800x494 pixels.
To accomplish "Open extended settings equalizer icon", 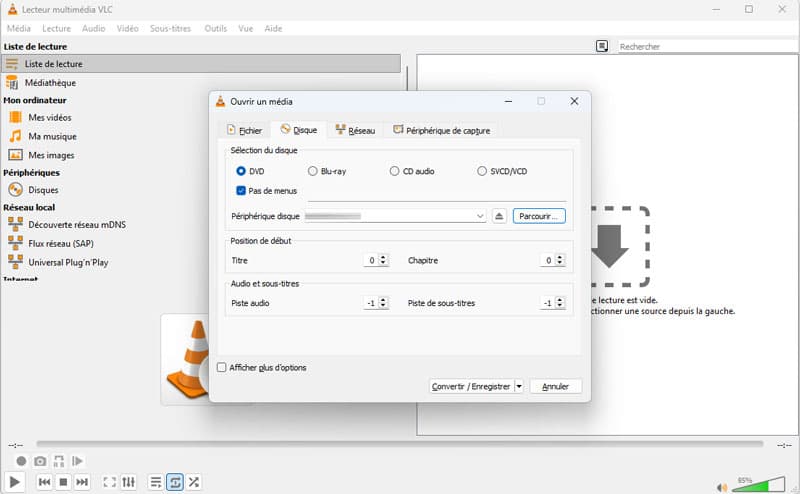I will click(x=129, y=482).
